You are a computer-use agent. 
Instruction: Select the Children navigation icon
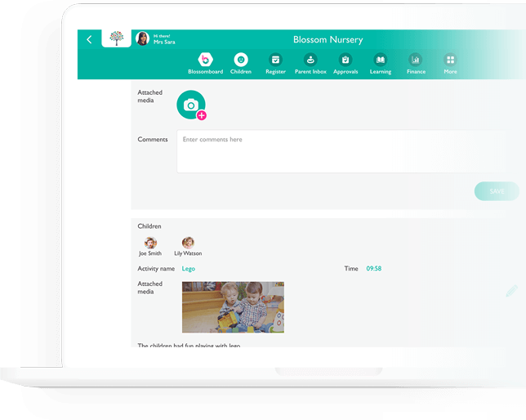pyautogui.click(x=240, y=60)
